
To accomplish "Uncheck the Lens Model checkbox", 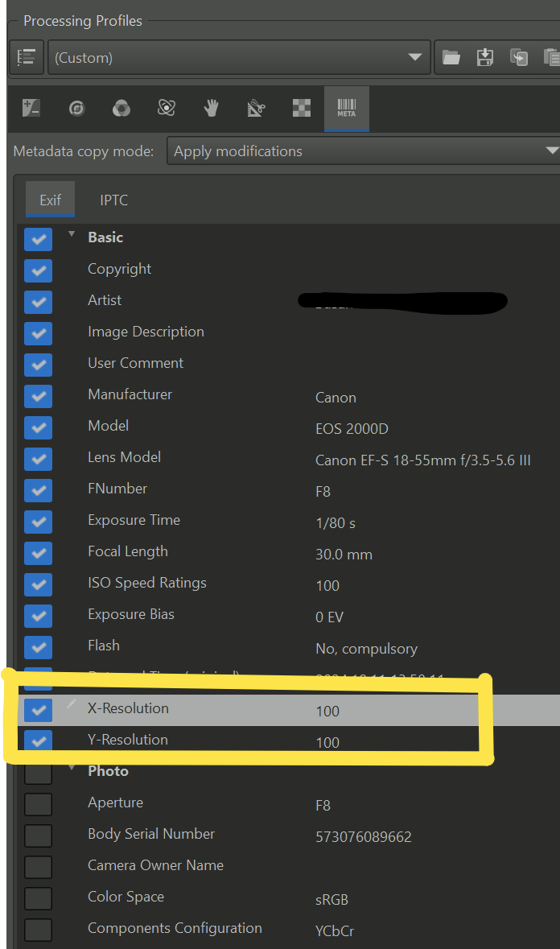I will point(38,460).
